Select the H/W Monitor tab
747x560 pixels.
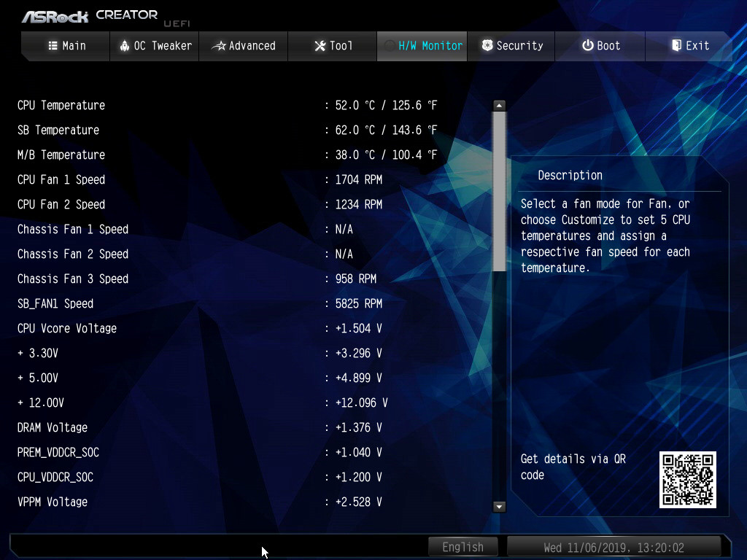click(422, 46)
